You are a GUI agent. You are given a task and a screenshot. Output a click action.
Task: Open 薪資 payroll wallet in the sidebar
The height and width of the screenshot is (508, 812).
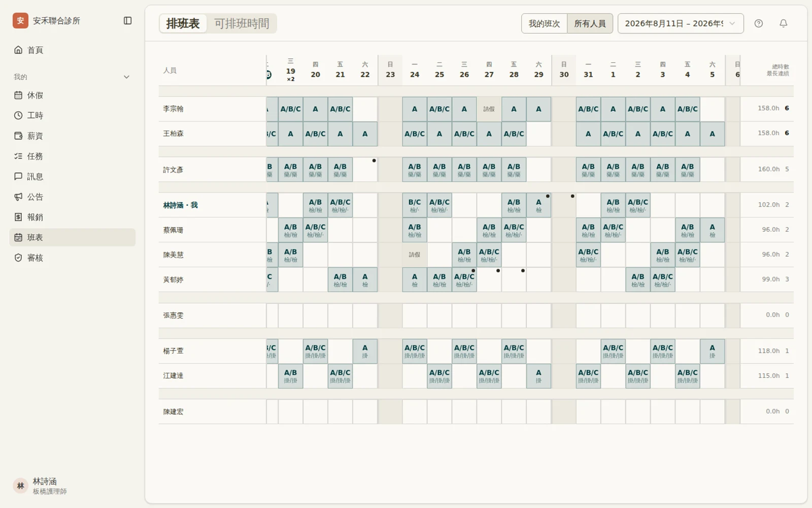pyautogui.click(x=73, y=136)
